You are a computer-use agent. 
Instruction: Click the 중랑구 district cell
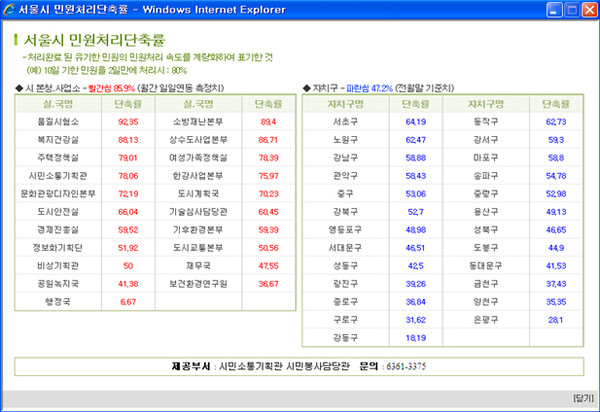coord(486,194)
